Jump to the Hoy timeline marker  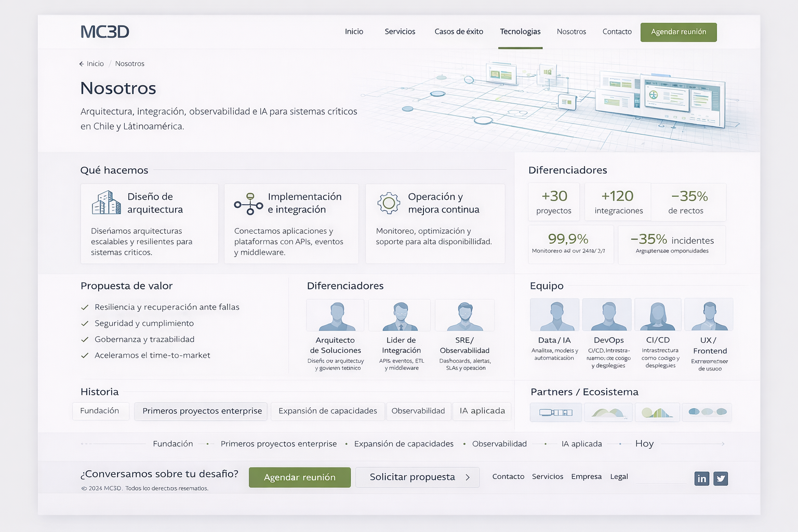644,444
